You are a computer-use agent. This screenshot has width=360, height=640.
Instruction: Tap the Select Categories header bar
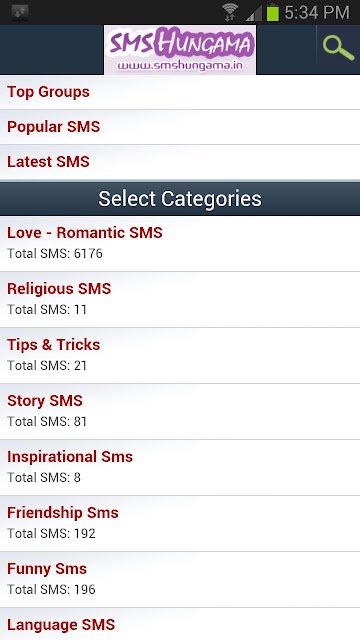click(180, 198)
